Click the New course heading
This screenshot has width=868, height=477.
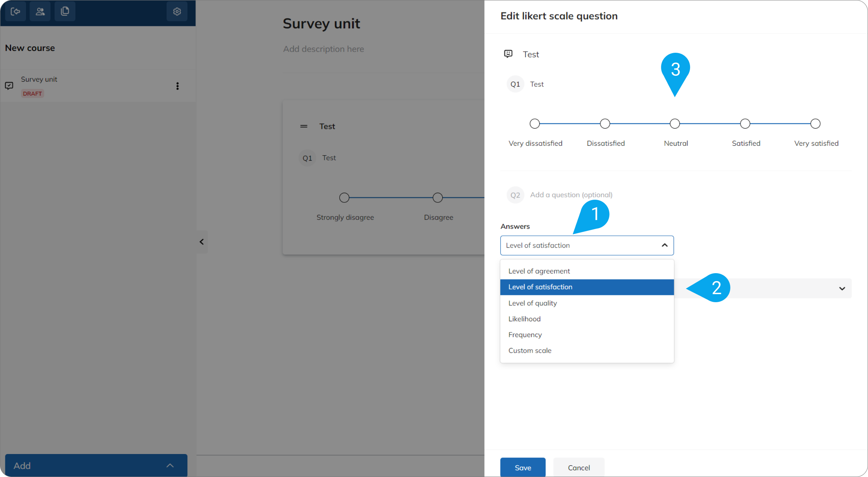(x=30, y=48)
